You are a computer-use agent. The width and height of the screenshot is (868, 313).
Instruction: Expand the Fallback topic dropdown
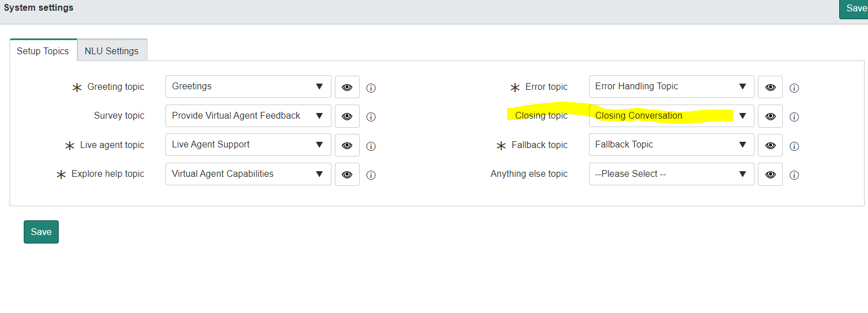click(671, 145)
